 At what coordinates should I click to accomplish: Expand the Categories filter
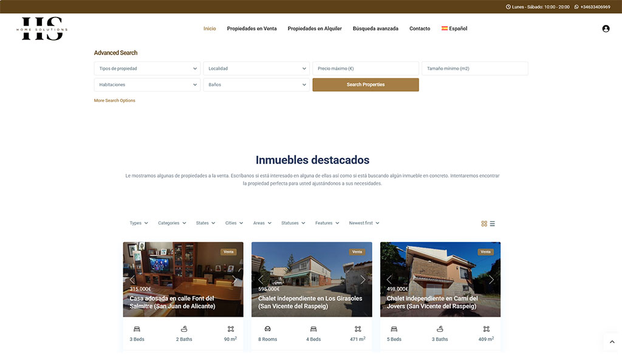pyautogui.click(x=172, y=223)
